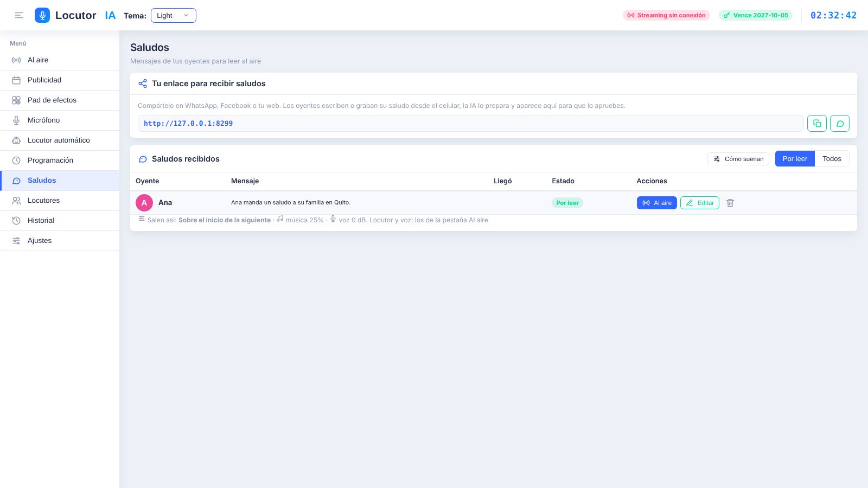Edit Ana's greeting message
Screen dimensions: 868x488
pyautogui.click(x=700, y=203)
